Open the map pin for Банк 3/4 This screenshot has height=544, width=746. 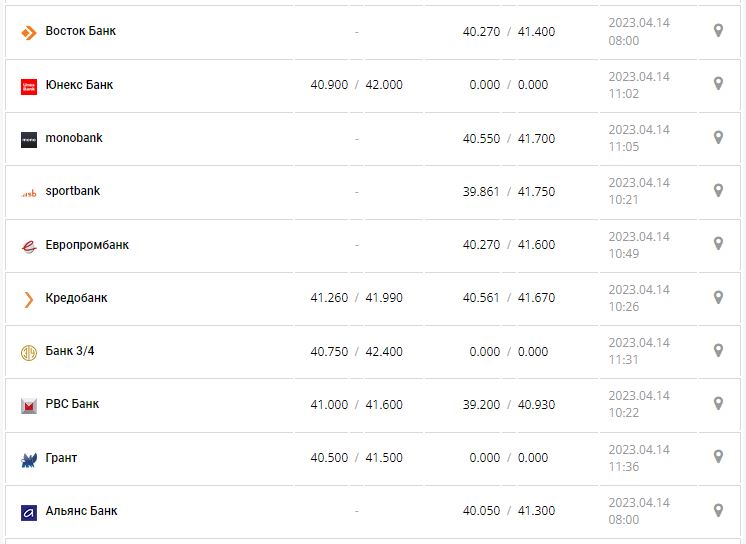click(x=718, y=350)
